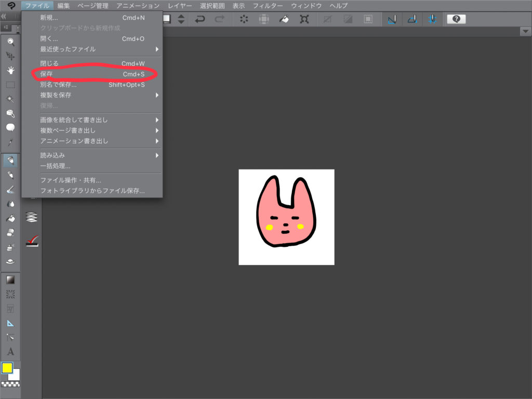This screenshot has height=399, width=532.
Task: Select the transparent checkered color swatch
Action: tap(10, 384)
